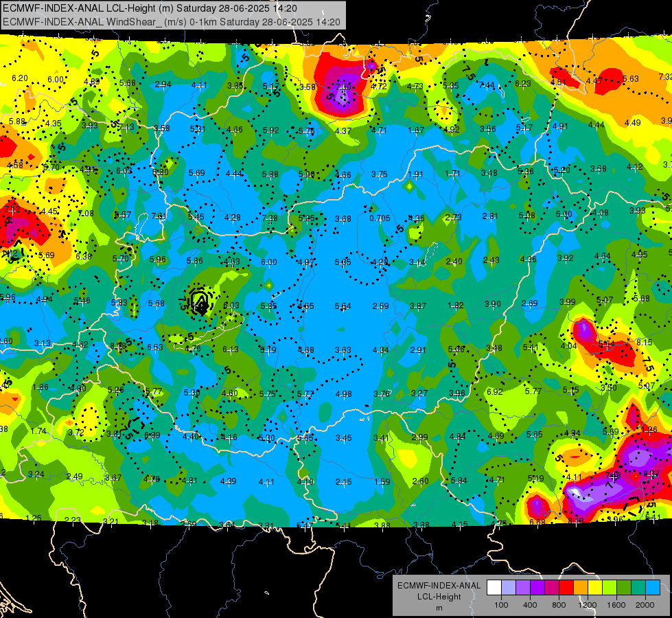Click the 400 legend scale label
Viewport: 672px width, 618px height.
(x=530, y=605)
